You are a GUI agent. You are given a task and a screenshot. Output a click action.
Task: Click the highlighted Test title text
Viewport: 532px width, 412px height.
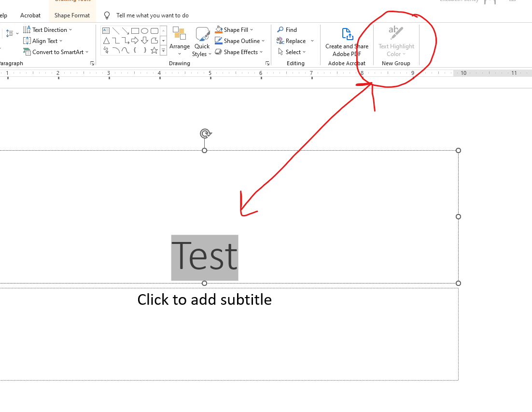click(x=205, y=257)
